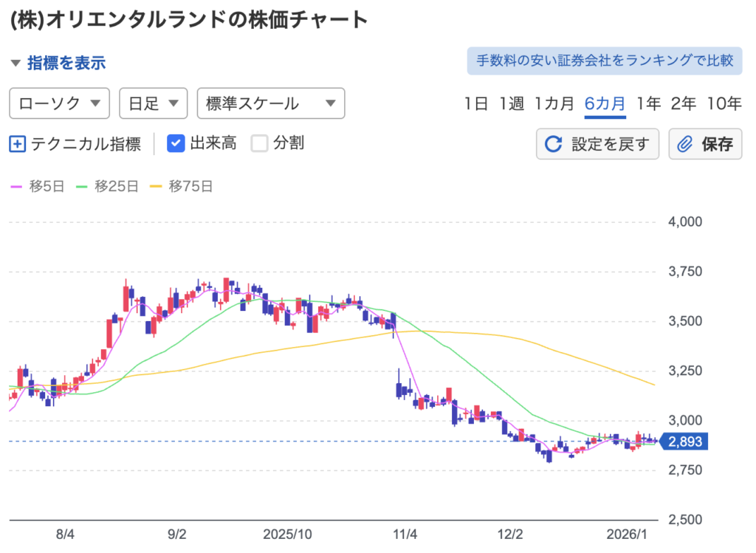Screen dimensions: 756x553
Task: Click the reload icon in 設定を戻す
Action: 553,144
